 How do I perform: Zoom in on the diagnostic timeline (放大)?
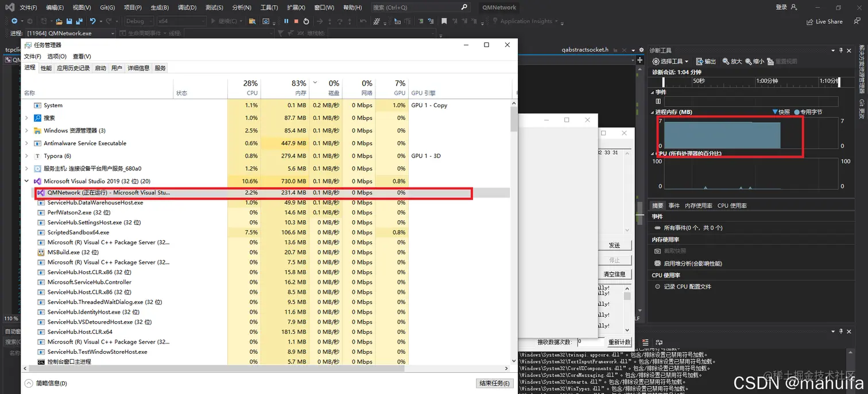(732, 61)
